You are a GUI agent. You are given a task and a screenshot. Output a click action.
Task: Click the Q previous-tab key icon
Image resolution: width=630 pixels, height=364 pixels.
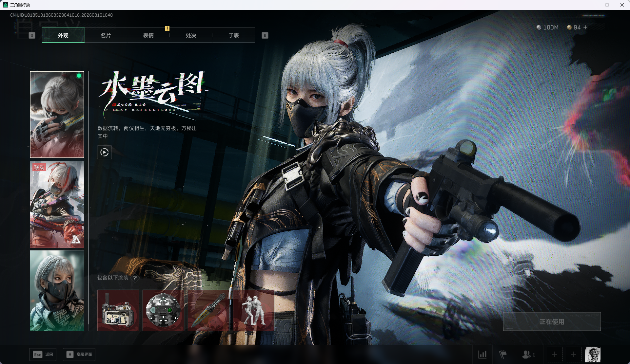click(x=32, y=35)
